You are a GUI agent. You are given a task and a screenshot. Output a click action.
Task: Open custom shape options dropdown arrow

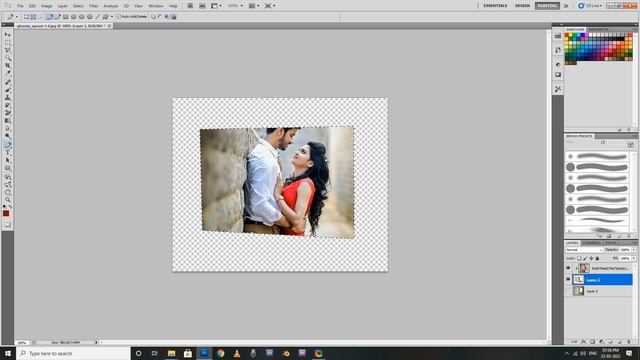[x=112, y=17]
